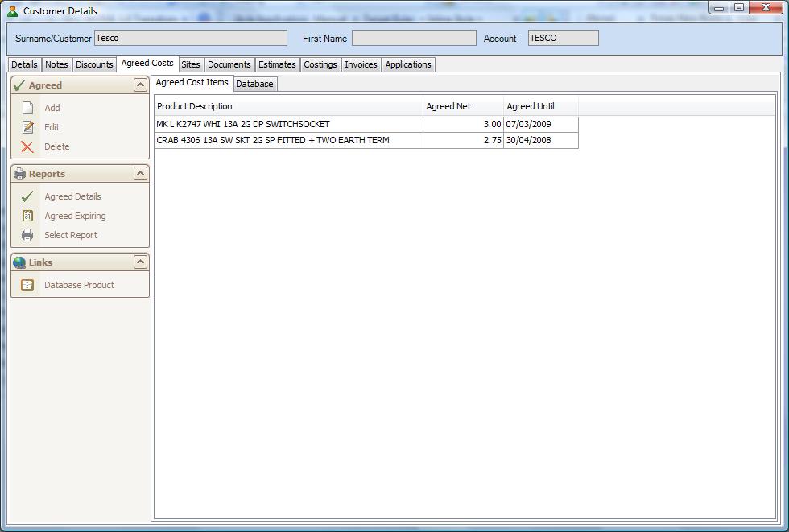Select the MK L K2747 switchsocket row
The image size is (789, 532).
(x=288, y=124)
